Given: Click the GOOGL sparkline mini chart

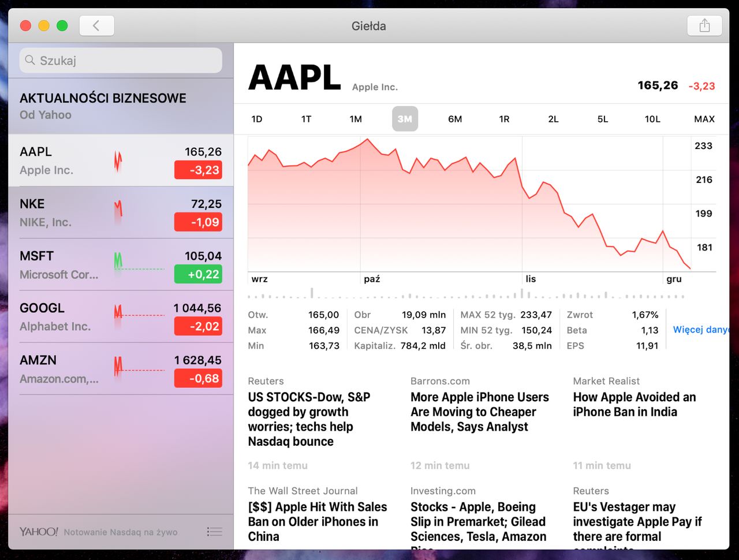Looking at the screenshot, I should point(139,315).
